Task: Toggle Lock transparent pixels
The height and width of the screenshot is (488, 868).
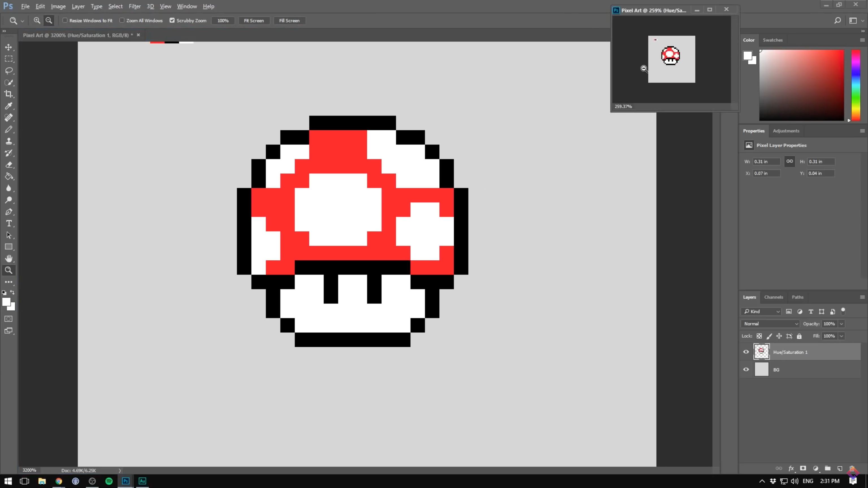Action: [x=759, y=336]
